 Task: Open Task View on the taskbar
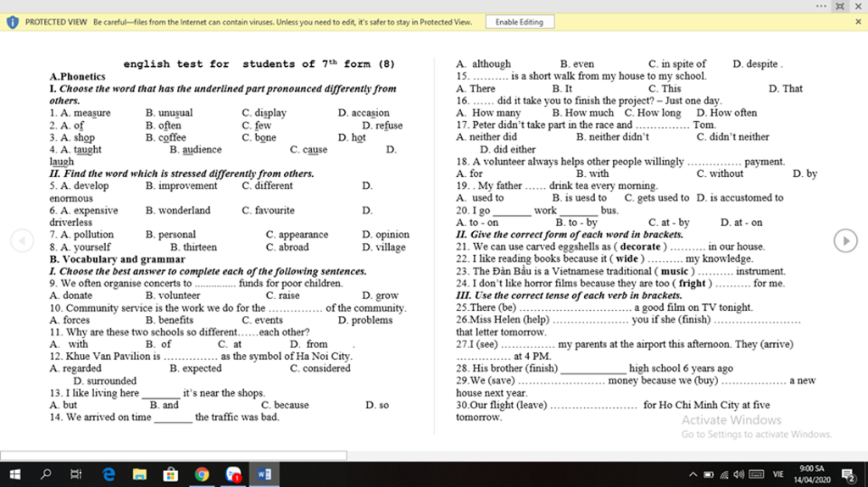75,474
